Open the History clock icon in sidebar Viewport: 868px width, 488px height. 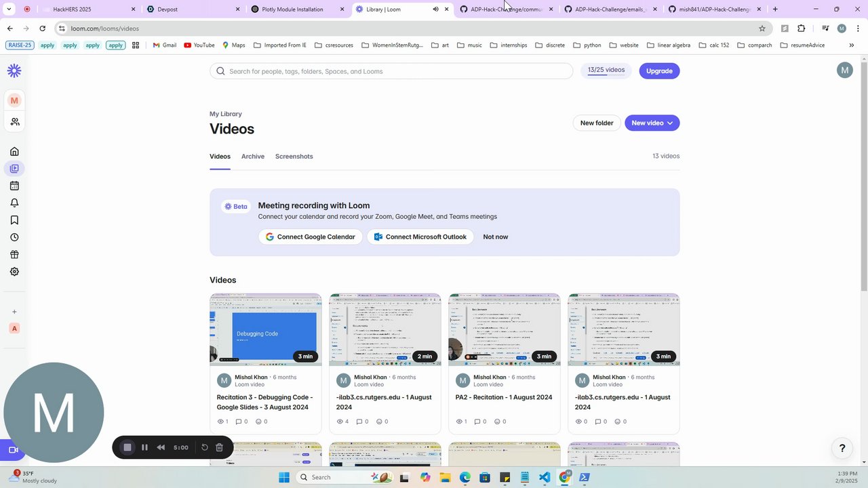tap(14, 237)
